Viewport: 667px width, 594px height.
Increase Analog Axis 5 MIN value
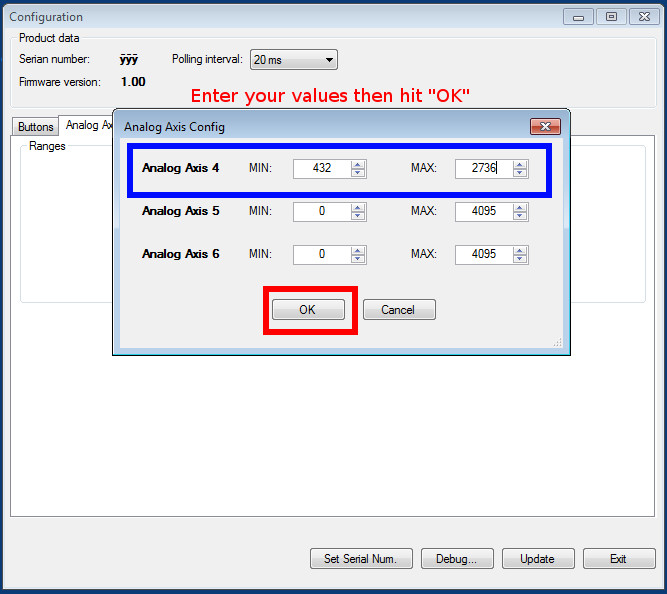(x=358, y=208)
